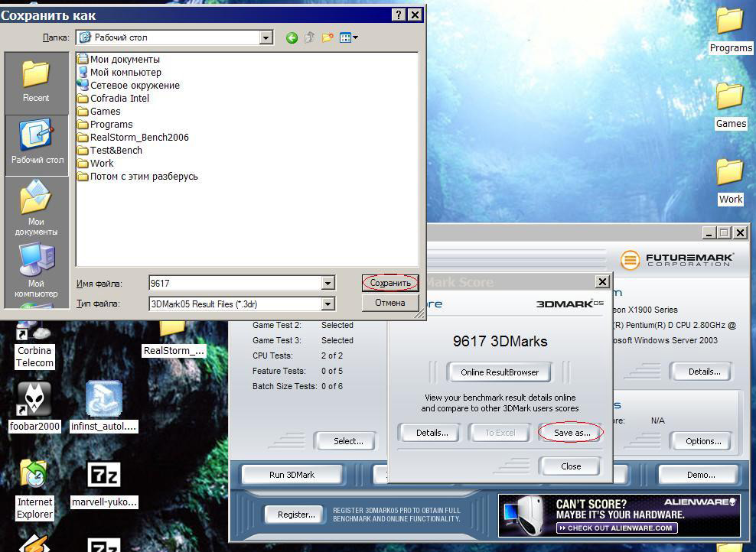The height and width of the screenshot is (552, 756).
Task: Open the Views menu icon in Save dialog
Action: (349, 37)
